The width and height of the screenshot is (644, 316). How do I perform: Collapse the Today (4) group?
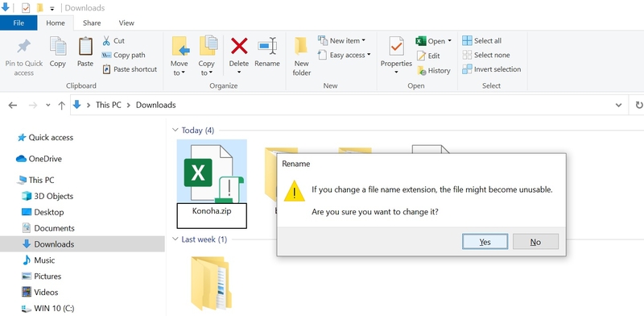click(175, 131)
